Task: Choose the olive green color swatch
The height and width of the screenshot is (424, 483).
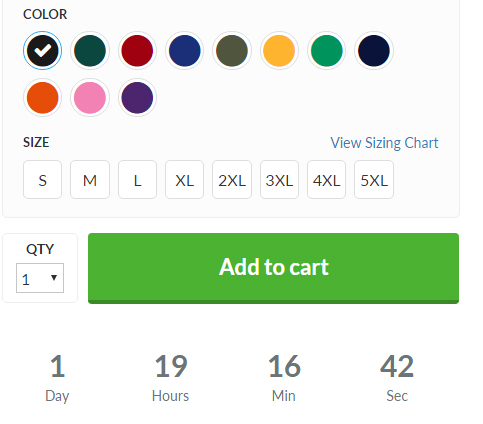Action: (x=232, y=50)
